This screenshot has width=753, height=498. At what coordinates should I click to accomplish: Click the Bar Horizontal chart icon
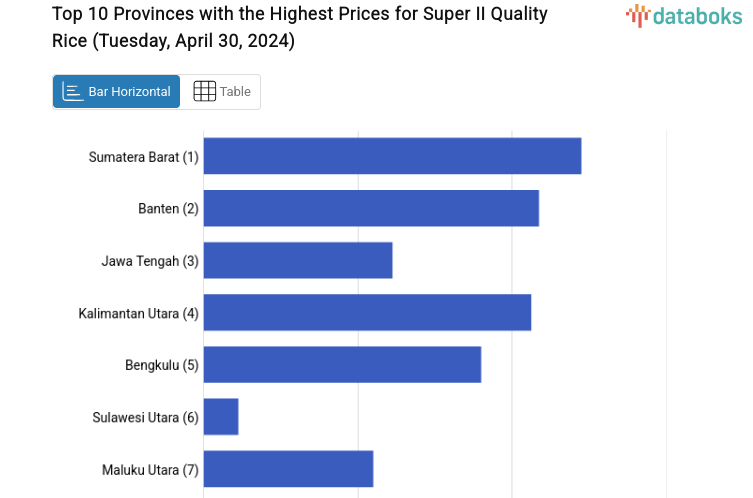coord(72,92)
